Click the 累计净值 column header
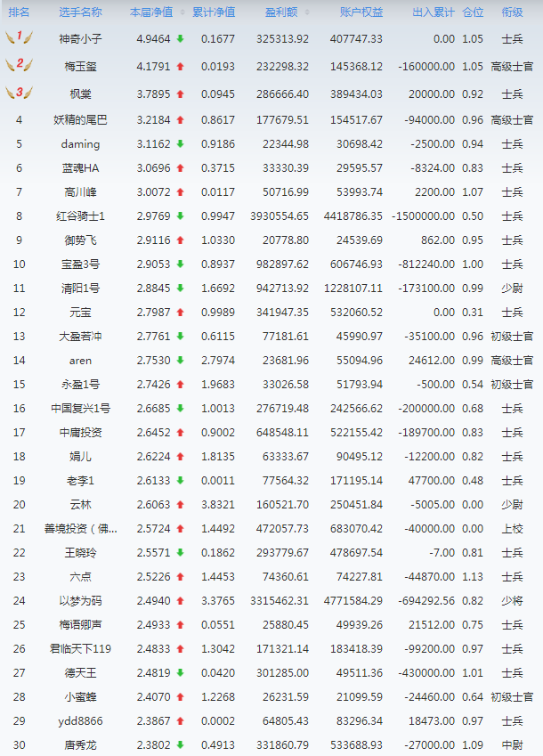The height and width of the screenshot is (756, 543). click(x=214, y=12)
